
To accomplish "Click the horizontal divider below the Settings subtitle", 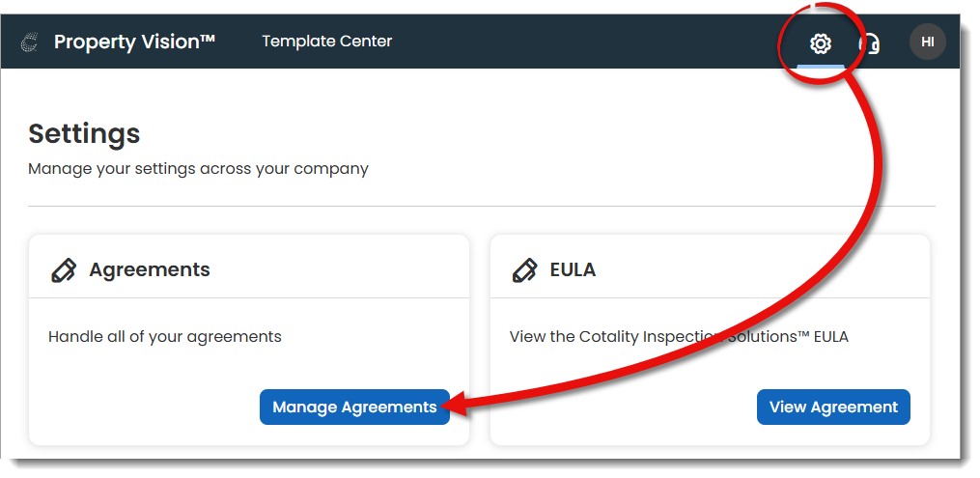I will 481,206.
